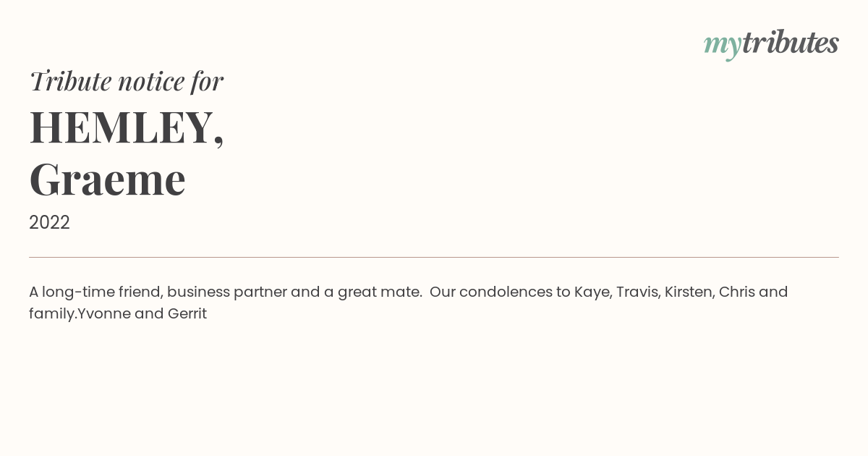Click the year 2022
Image resolution: width=868 pixels, height=456 pixels.
pos(49,222)
